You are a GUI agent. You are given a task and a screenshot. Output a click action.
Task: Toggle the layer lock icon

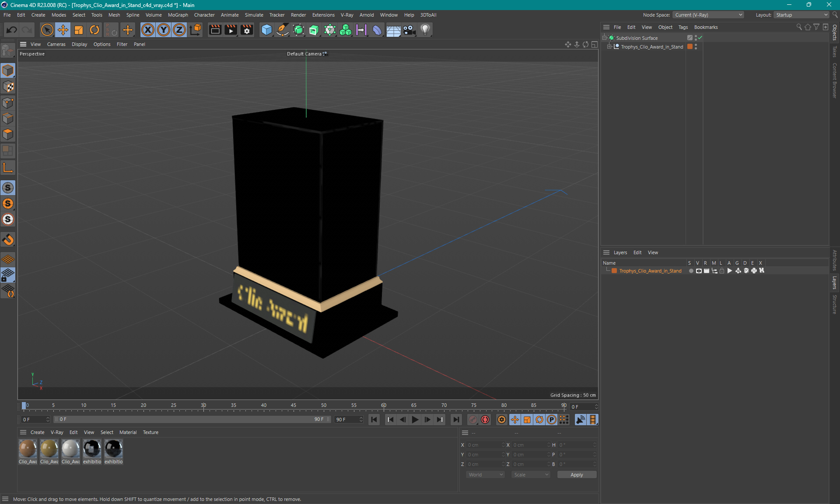[x=722, y=271]
